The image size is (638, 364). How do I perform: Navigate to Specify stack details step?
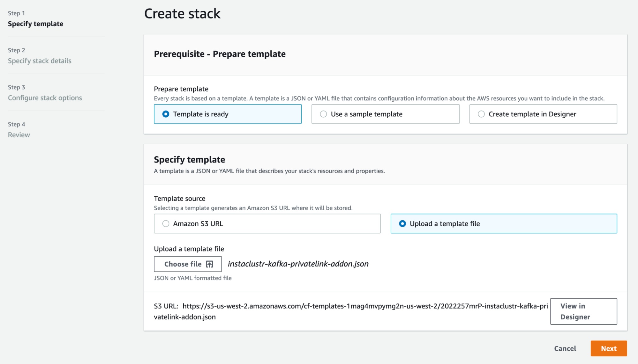point(40,61)
